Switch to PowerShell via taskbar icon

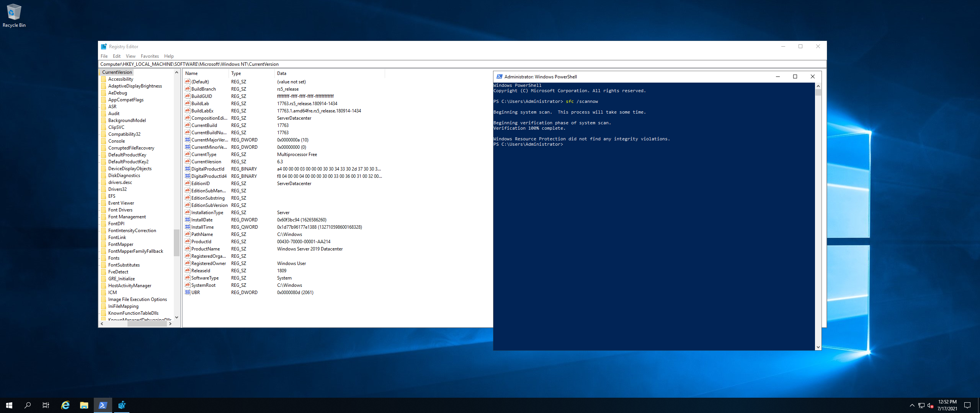click(x=103, y=405)
